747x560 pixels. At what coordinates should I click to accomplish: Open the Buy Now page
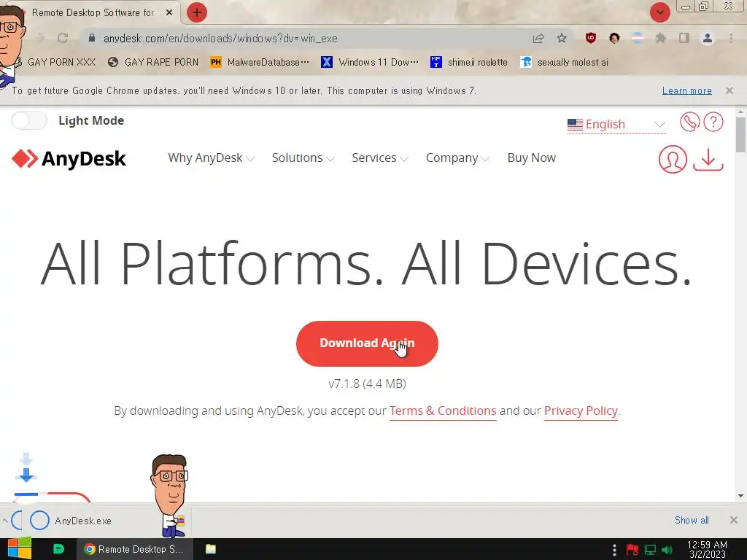tap(532, 157)
